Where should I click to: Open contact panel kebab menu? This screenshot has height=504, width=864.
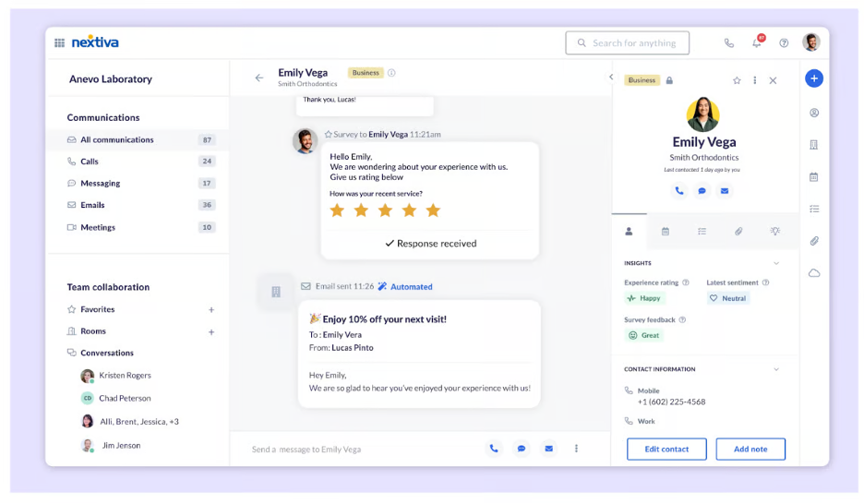(x=755, y=80)
